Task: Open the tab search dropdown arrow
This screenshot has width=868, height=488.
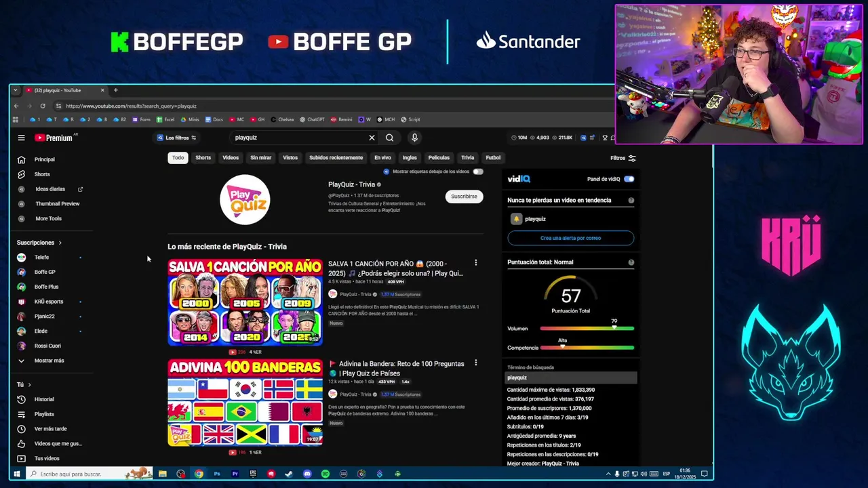Action: 15,90
